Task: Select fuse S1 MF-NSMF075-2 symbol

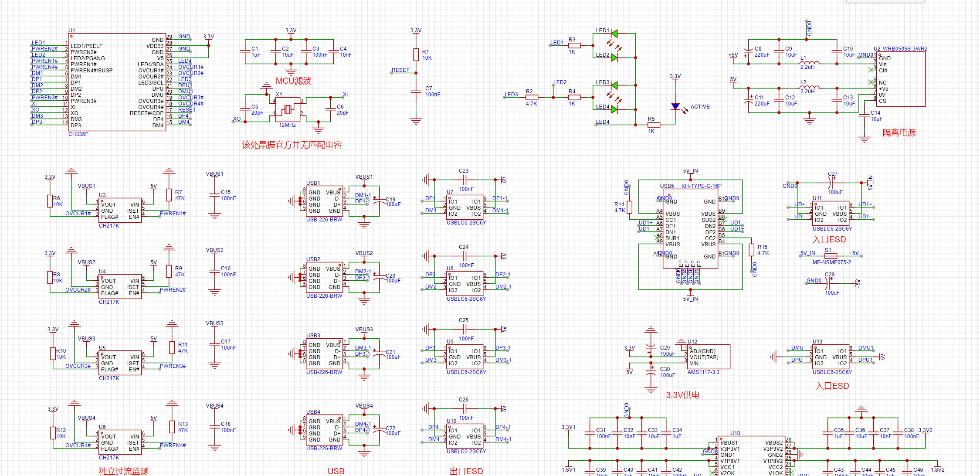Action: point(831,256)
